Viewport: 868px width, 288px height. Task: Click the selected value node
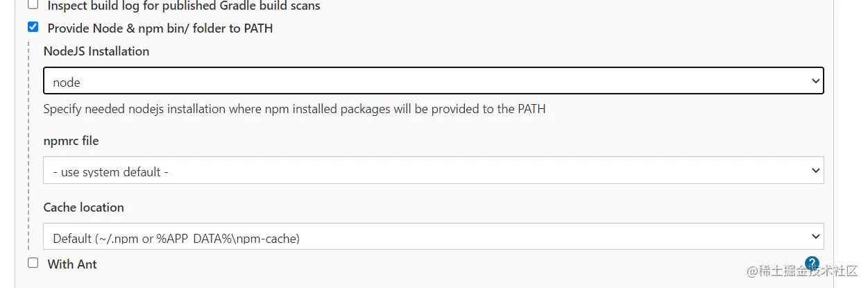click(x=67, y=82)
